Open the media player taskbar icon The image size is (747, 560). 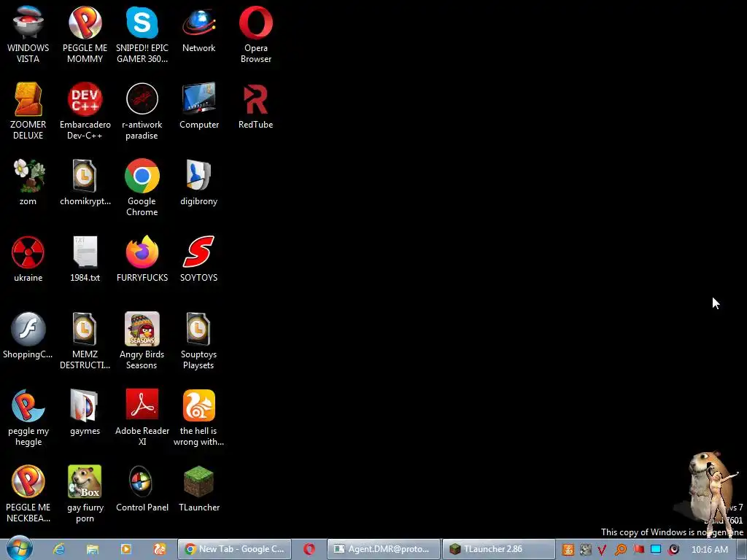[125, 549]
